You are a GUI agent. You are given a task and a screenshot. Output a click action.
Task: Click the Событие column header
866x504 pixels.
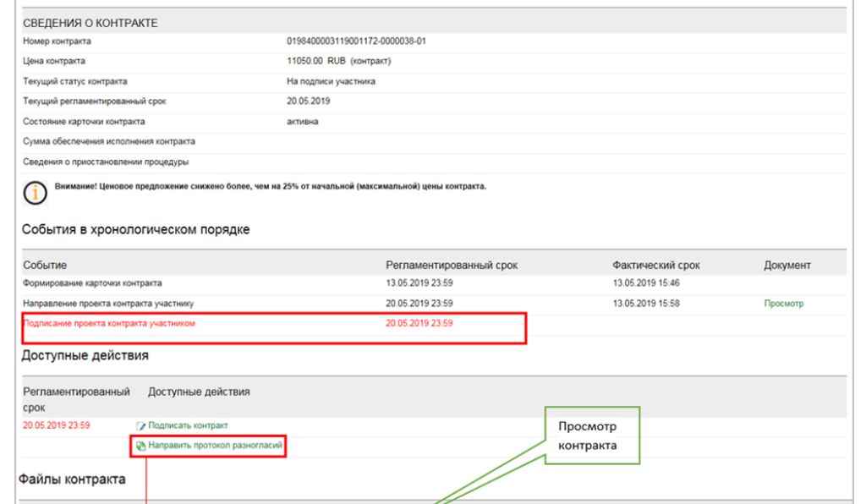(45, 265)
